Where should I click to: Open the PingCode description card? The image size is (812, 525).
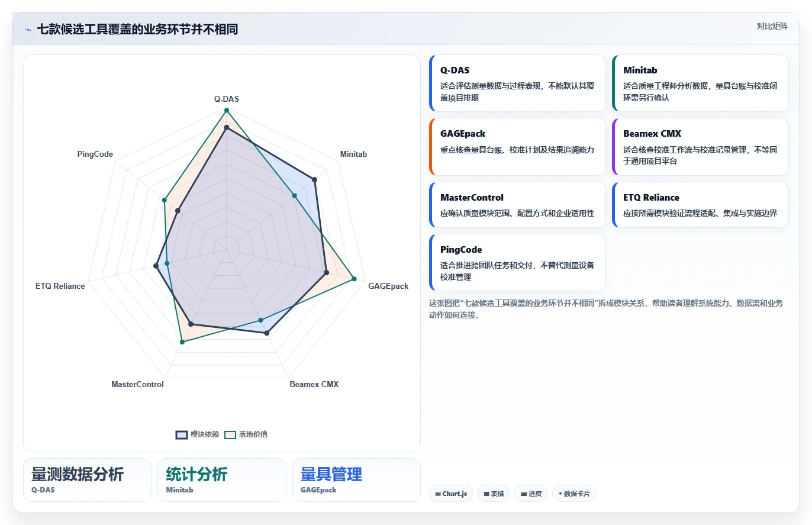(517, 263)
